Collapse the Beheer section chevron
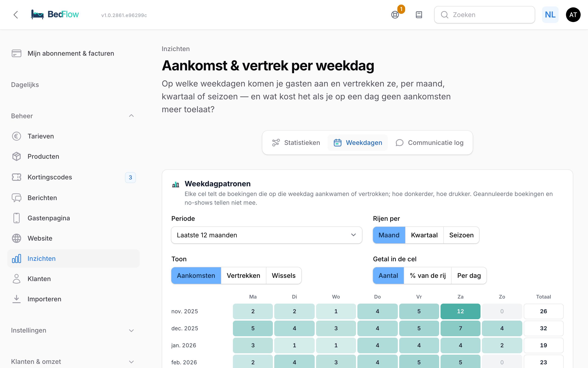This screenshot has width=588, height=368. pyautogui.click(x=131, y=116)
